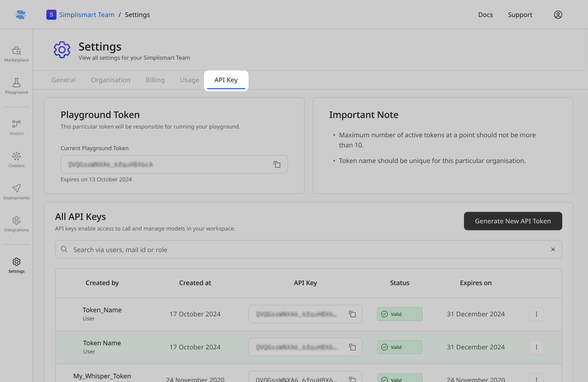Viewport: 588px width, 382px height.
Task: Clear the search field with X icon
Action: (x=553, y=249)
